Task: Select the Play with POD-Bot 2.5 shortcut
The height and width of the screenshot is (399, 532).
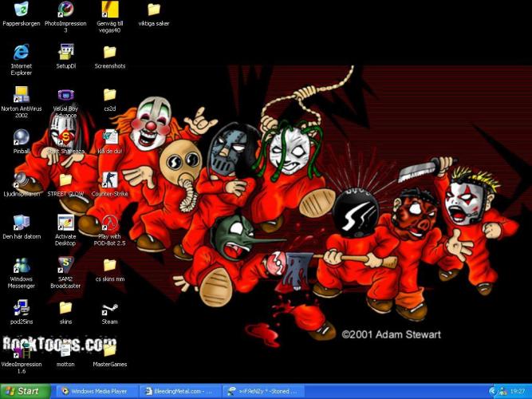Action: coord(110,223)
